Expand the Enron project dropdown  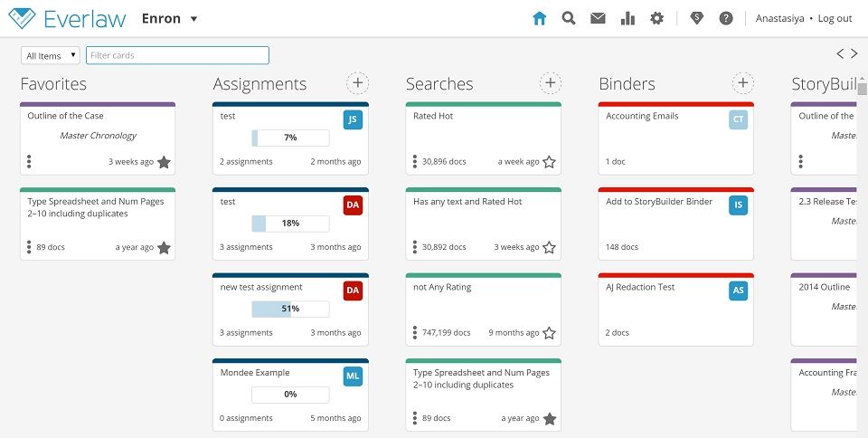coord(193,19)
